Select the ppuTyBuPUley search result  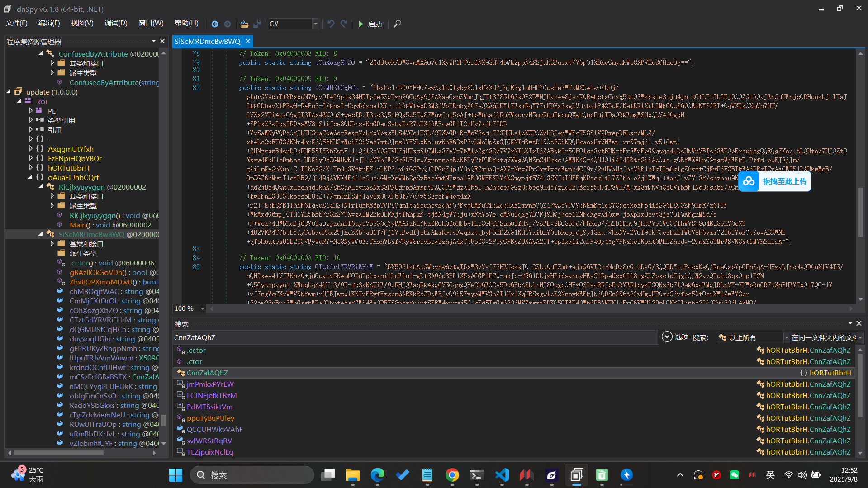(x=514, y=418)
